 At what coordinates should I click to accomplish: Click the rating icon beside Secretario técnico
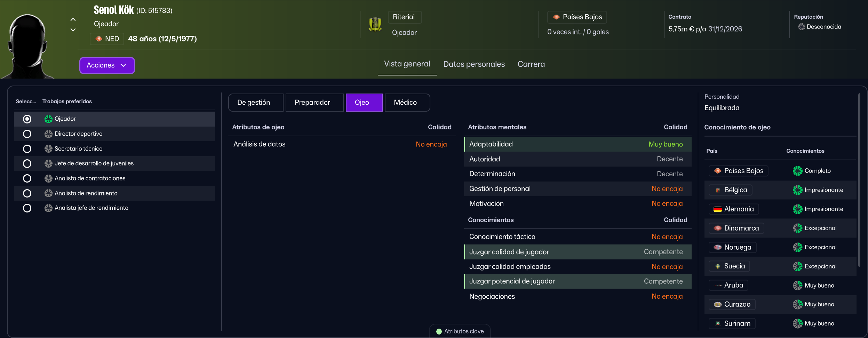coord(48,149)
